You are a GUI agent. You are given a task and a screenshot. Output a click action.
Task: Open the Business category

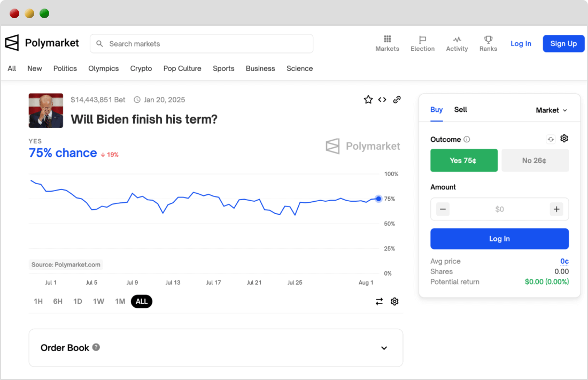[x=260, y=69]
